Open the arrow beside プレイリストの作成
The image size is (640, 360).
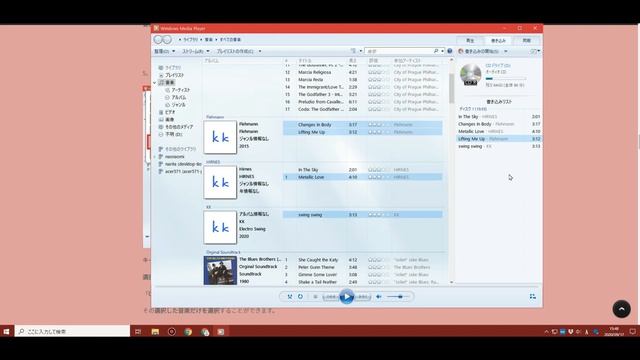[260, 51]
